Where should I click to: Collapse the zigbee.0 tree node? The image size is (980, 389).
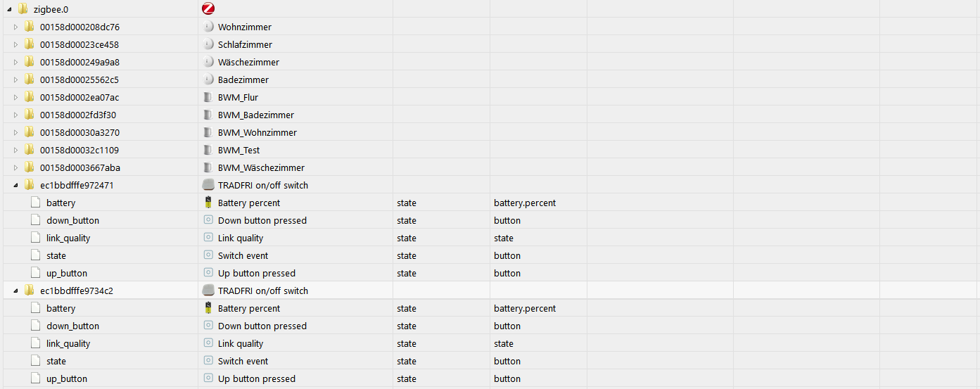point(9,10)
